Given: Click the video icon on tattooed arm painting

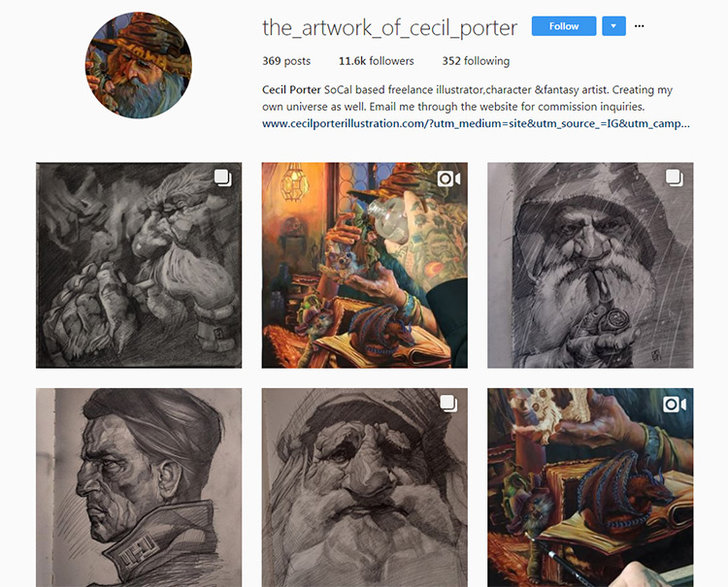Looking at the screenshot, I should [x=448, y=179].
